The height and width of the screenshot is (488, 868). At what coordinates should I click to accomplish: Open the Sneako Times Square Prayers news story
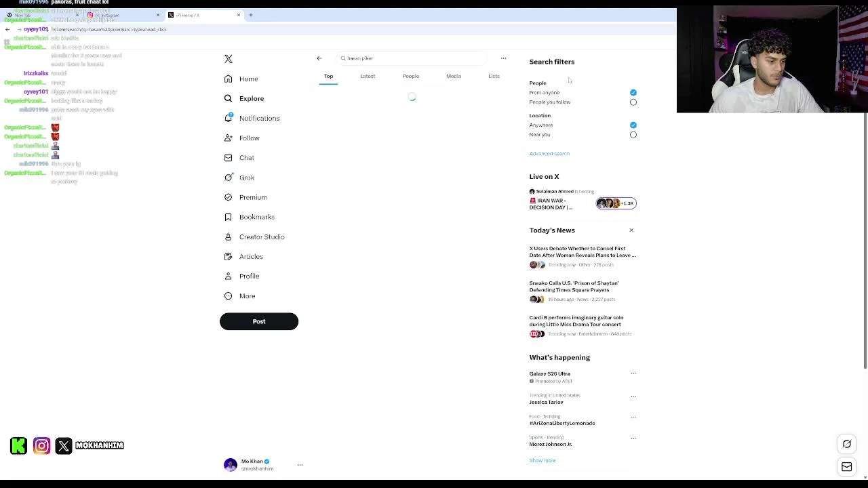pos(583,291)
